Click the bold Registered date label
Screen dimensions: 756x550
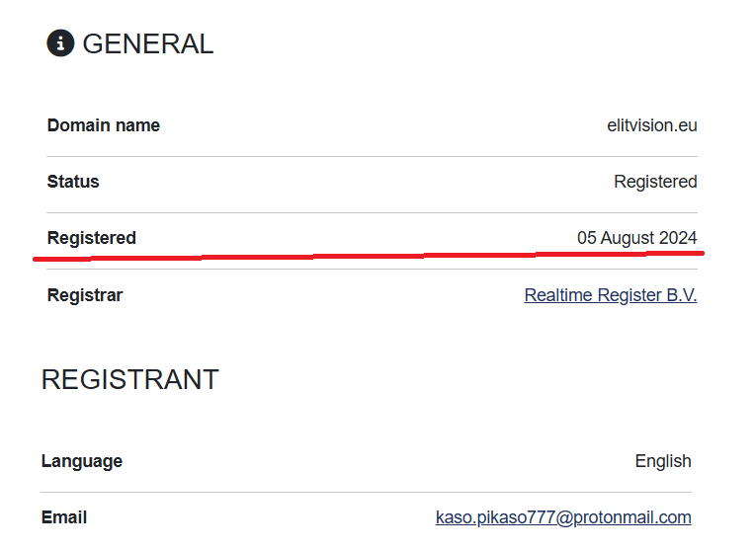point(91,238)
